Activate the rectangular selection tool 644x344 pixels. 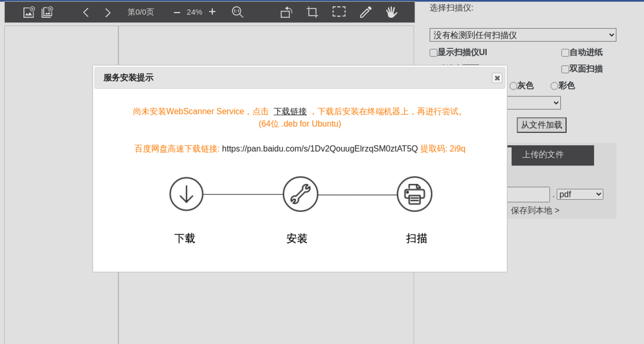coord(339,11)
